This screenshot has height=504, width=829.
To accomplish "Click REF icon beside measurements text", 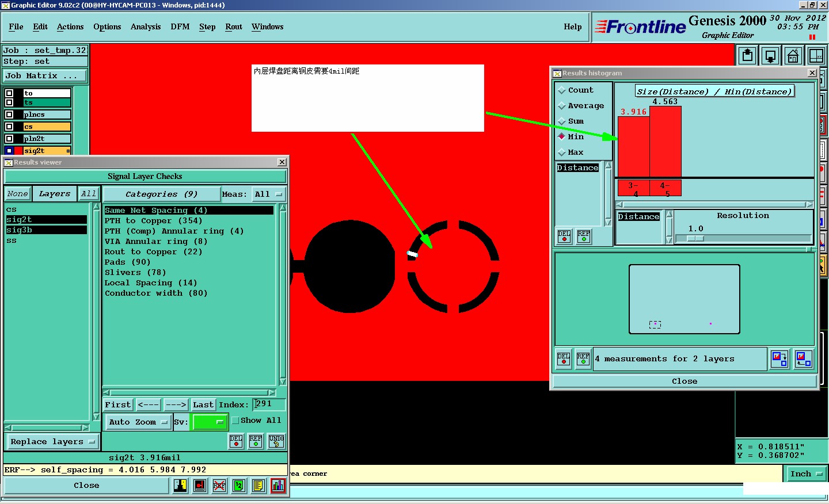I will click(583, 359).
